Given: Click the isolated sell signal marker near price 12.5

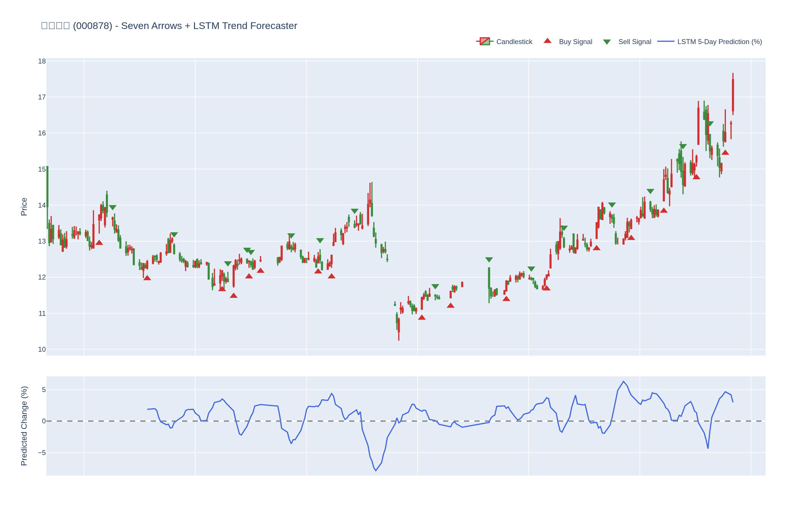Looking at the screenshot, I should [x=489, y=260].
